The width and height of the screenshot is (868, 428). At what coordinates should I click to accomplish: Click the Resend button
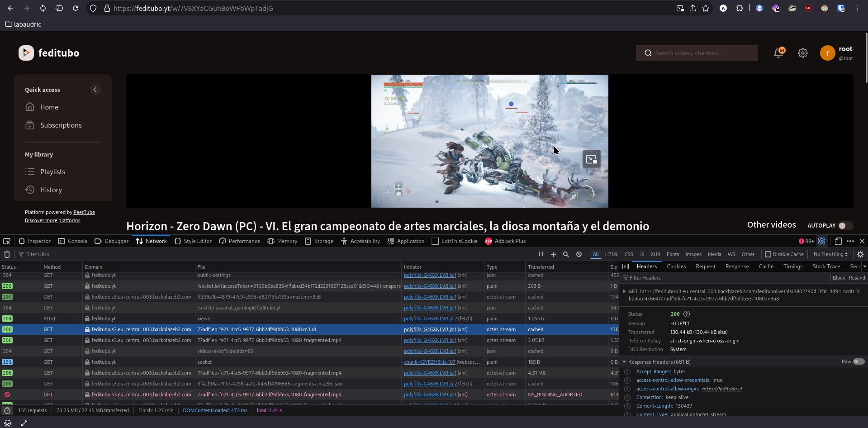[857, 278]
